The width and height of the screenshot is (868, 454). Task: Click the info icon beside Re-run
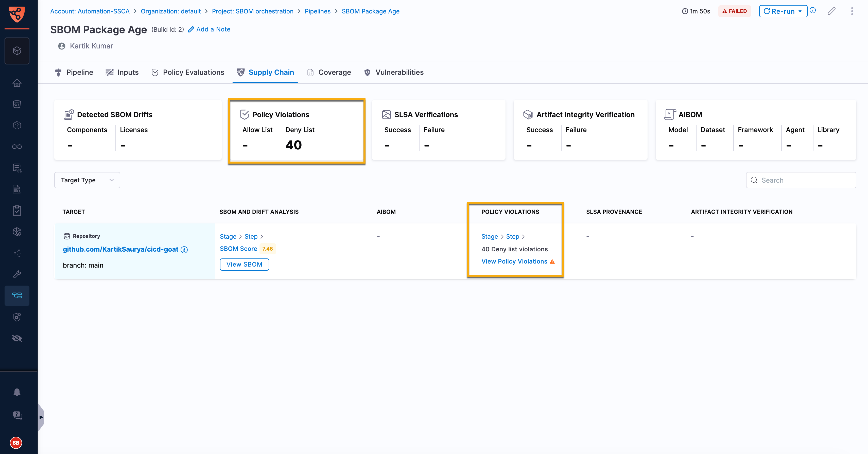point(813,10)
